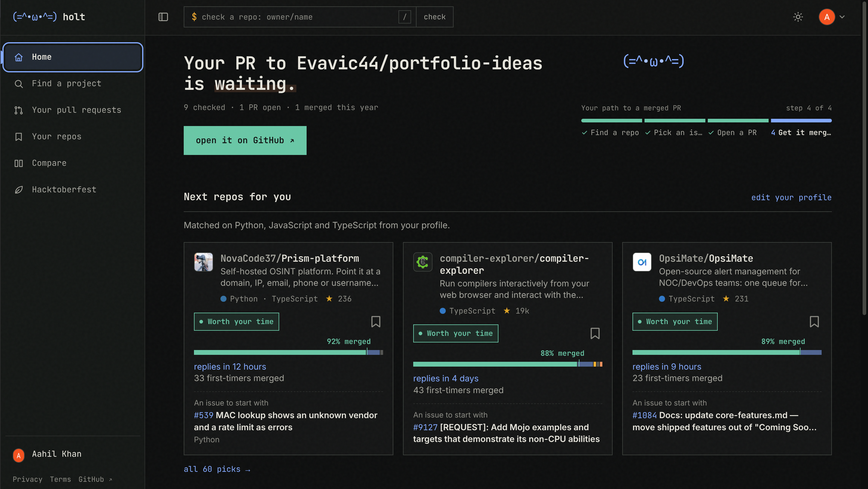The height and width of the screenshot is (489, 868).
Task: Click compiler-explorer repo avatar icon
Action: [x=423, y=262]
